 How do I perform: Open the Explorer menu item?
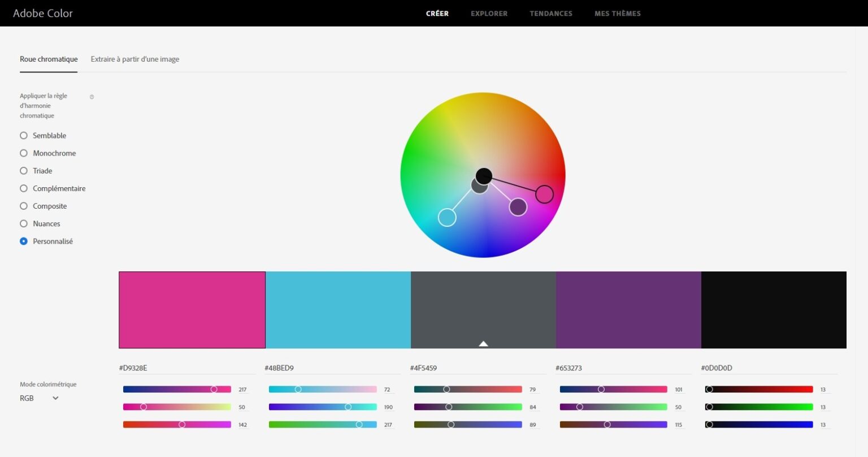(x=489, y=13)
